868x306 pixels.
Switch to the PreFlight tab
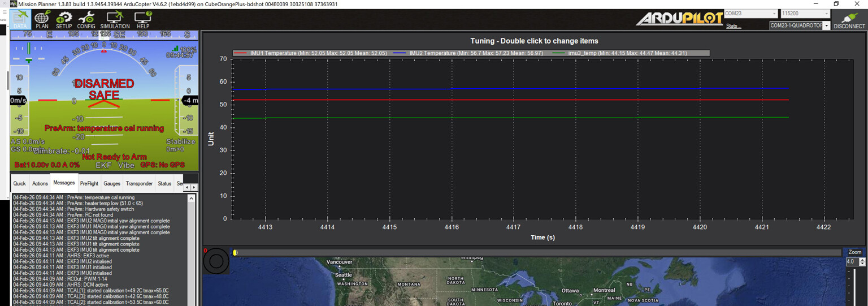click(x=89, y=183)
